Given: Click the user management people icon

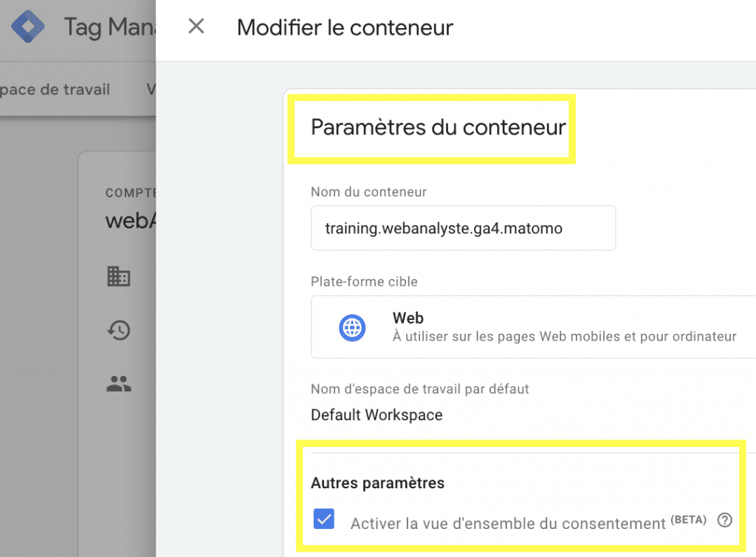Looking at the screenshot, I should [x=118, y=383].
